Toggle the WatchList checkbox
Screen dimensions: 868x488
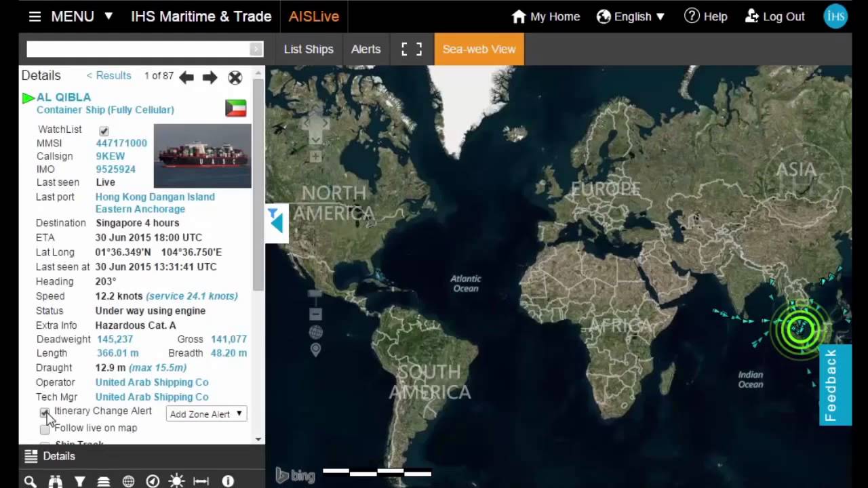104,130
